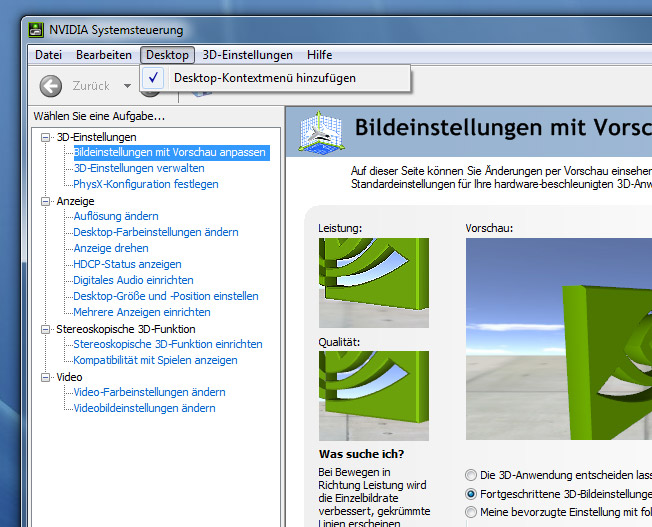Collapse the Video tree node
Image resolution: width=652 pixels, height=527 pixels.
click(45, 377)
